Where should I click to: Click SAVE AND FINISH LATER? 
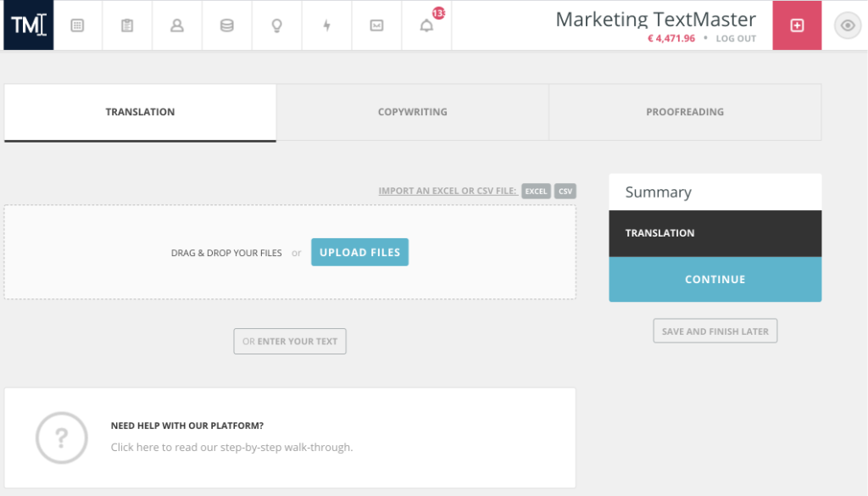click(x=715, y=331)
